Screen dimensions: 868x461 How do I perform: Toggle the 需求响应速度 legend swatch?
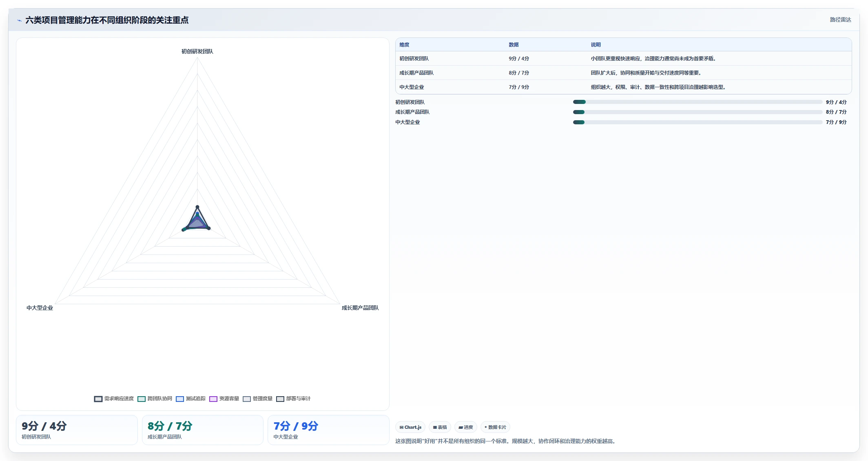pyautogui.click(x=98, y=399)
